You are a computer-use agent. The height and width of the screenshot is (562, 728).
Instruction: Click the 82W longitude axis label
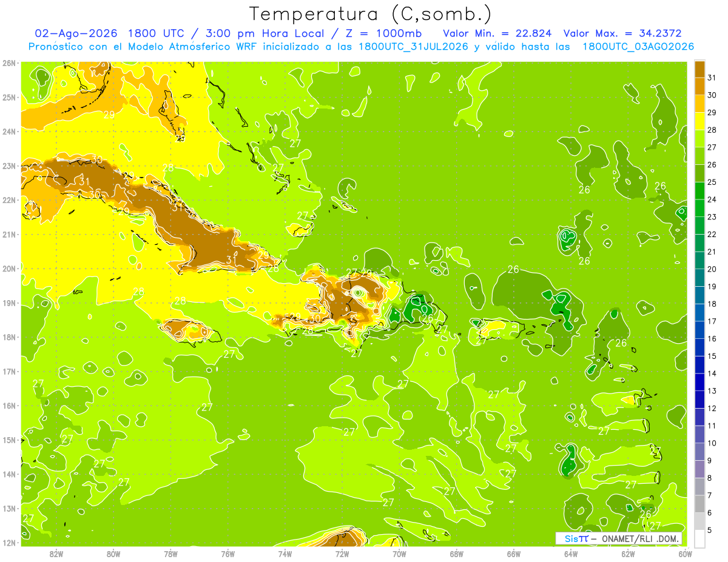coord(56,554)
